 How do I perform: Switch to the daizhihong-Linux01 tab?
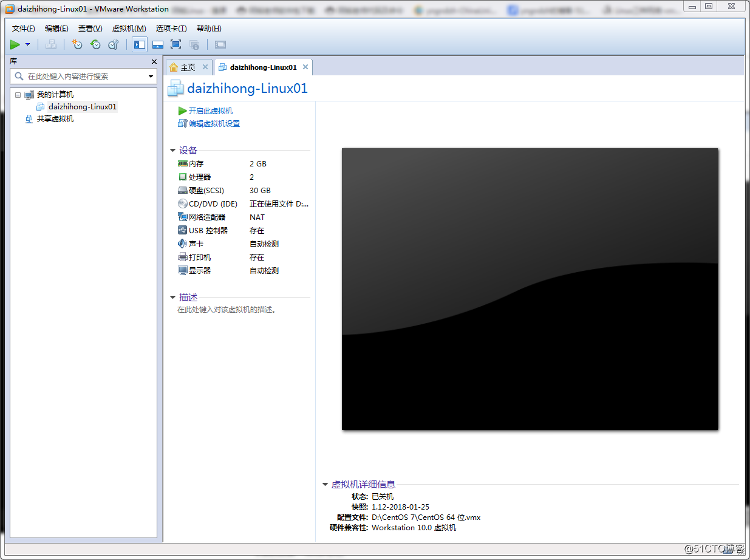[x=264, y=67]
